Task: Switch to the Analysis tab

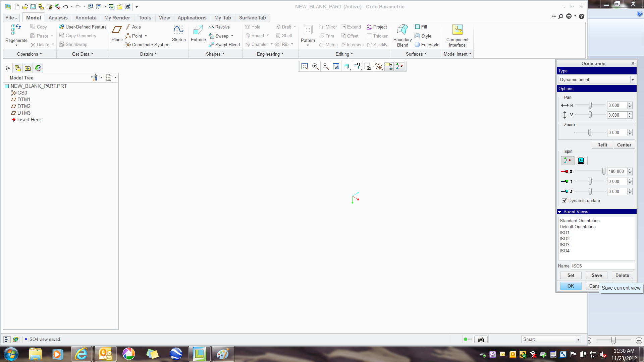Action: click(58, 18)
